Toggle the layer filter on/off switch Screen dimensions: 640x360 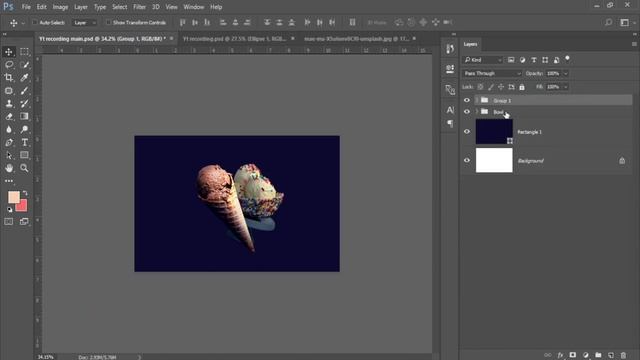[567, 59]
